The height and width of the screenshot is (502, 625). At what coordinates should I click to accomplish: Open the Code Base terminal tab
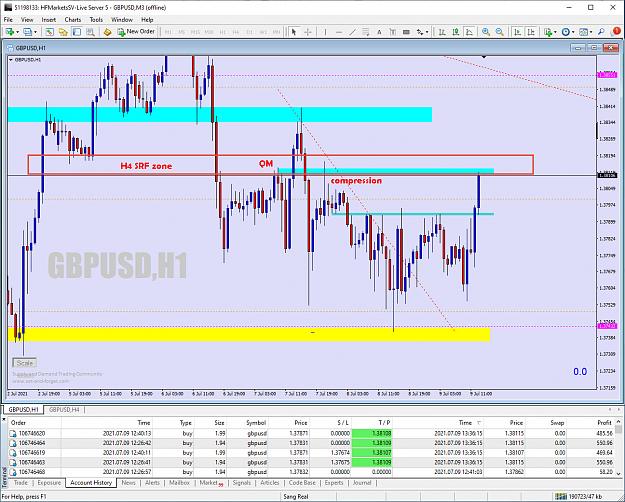[x=302, y=483]
